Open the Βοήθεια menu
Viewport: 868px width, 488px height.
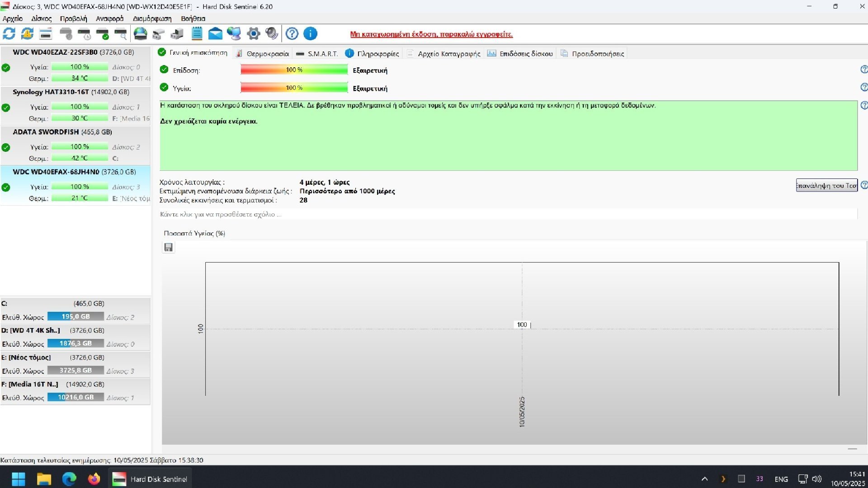193,19
